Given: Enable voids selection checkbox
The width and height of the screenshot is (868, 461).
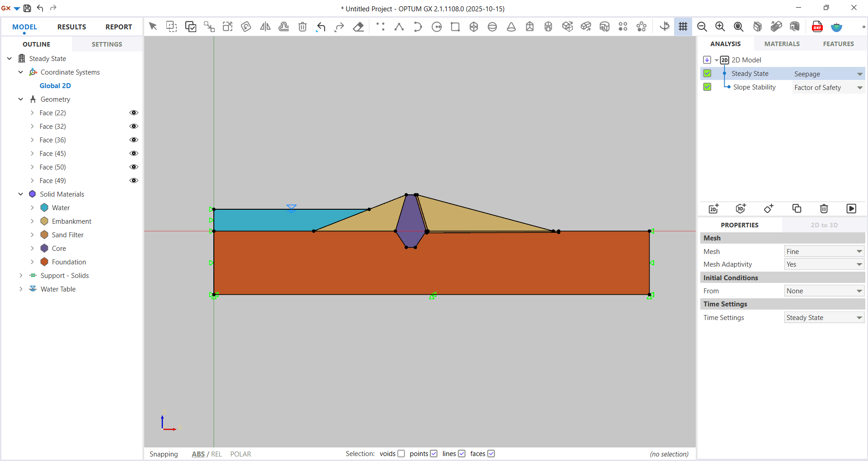Looking at the screenshot, I should (401, 453).
